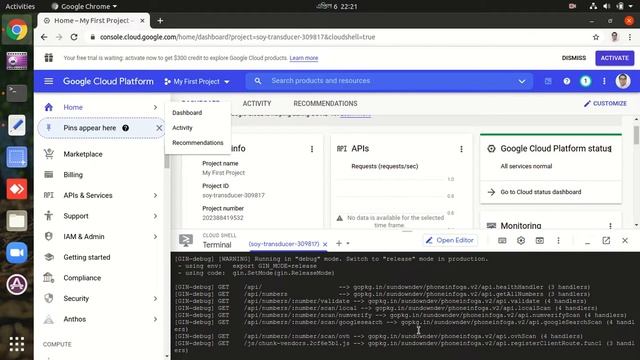Launch Terminal from the Ubuntu dock
This screenshot has width=640, height=360.
(17, 93)
